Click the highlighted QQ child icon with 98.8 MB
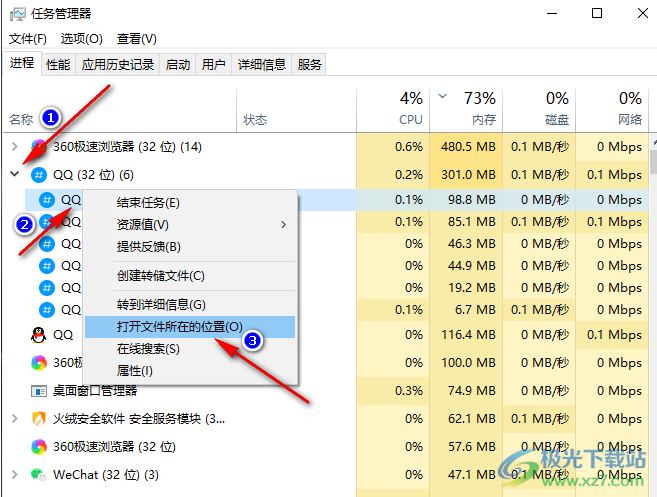The image size is (657, 497). click(47, 200)
